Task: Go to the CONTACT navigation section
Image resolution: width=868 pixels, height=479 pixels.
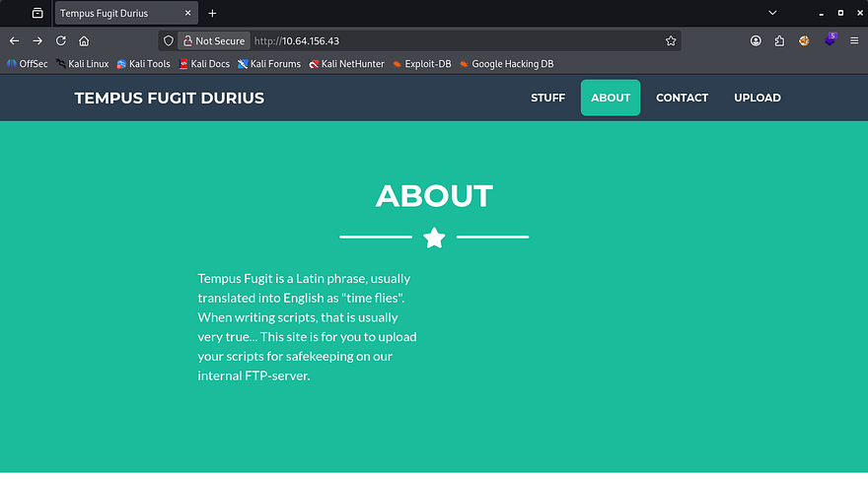Action: coord(682,98)
